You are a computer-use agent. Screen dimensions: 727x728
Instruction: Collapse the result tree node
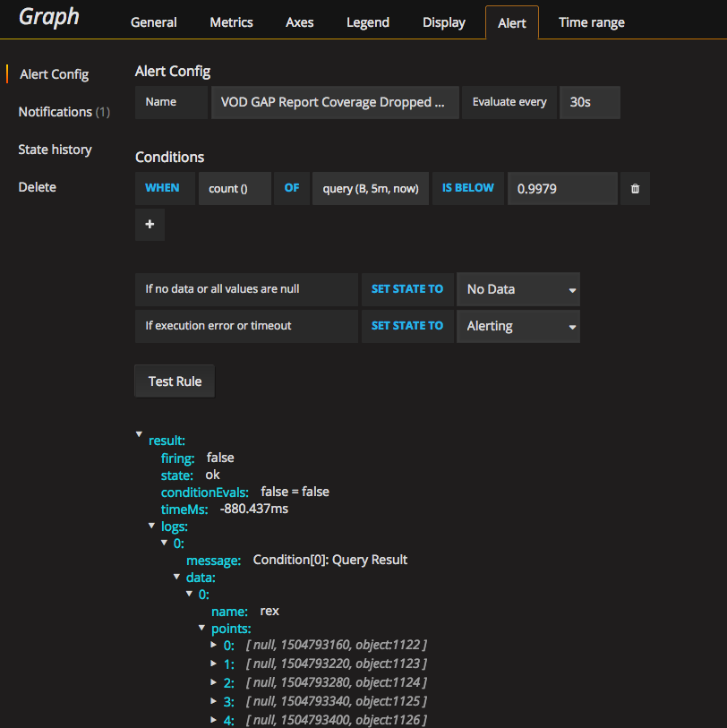(x=139, y=434)
